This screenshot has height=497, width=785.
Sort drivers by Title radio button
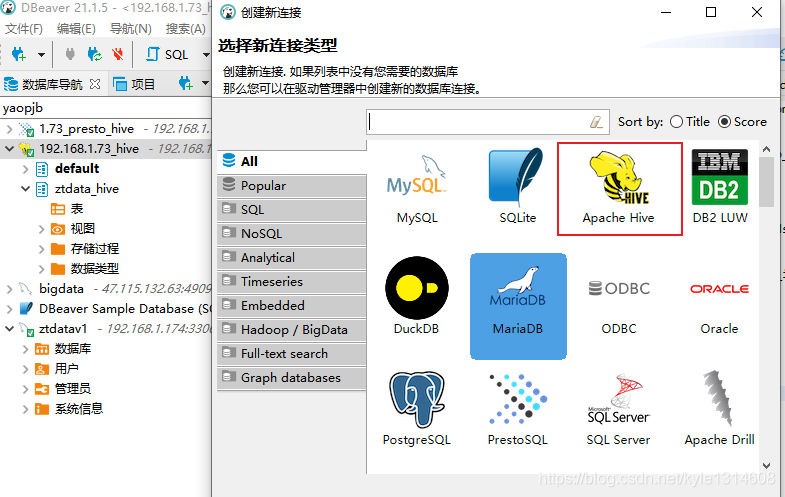[x=676, y=122]
